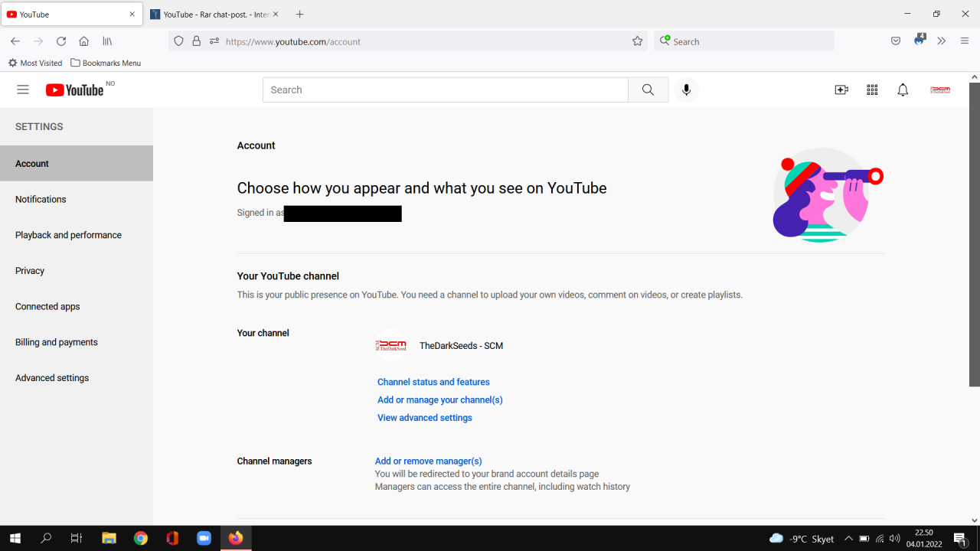Select Playback and performance settings
980x551 pixels.
point(68,235)
